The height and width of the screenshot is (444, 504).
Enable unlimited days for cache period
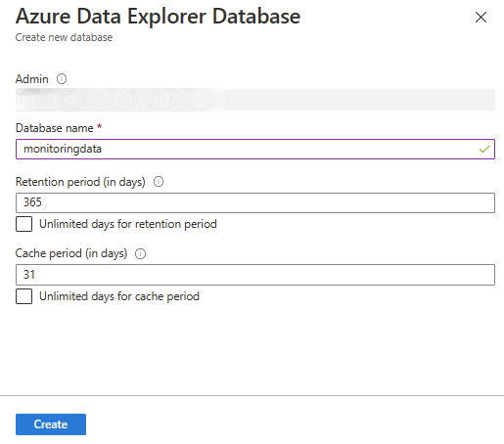(x=24, y=296)
